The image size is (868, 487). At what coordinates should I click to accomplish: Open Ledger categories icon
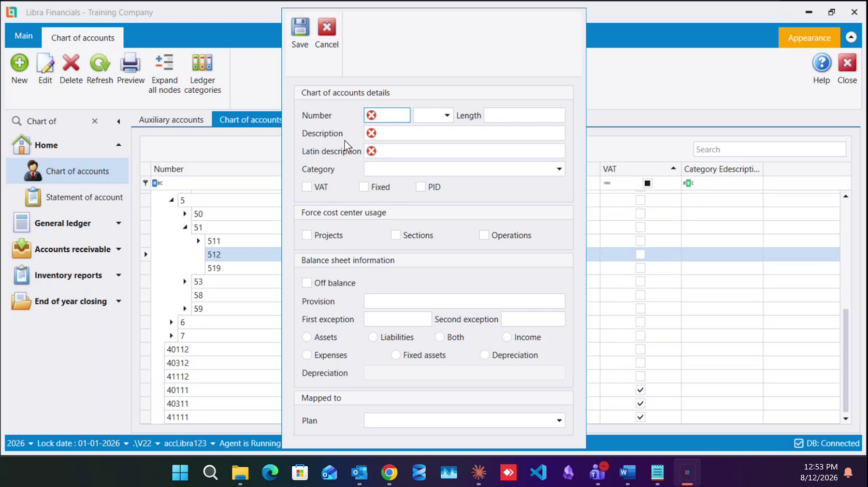pyautogui.click(x=202, y=63)
